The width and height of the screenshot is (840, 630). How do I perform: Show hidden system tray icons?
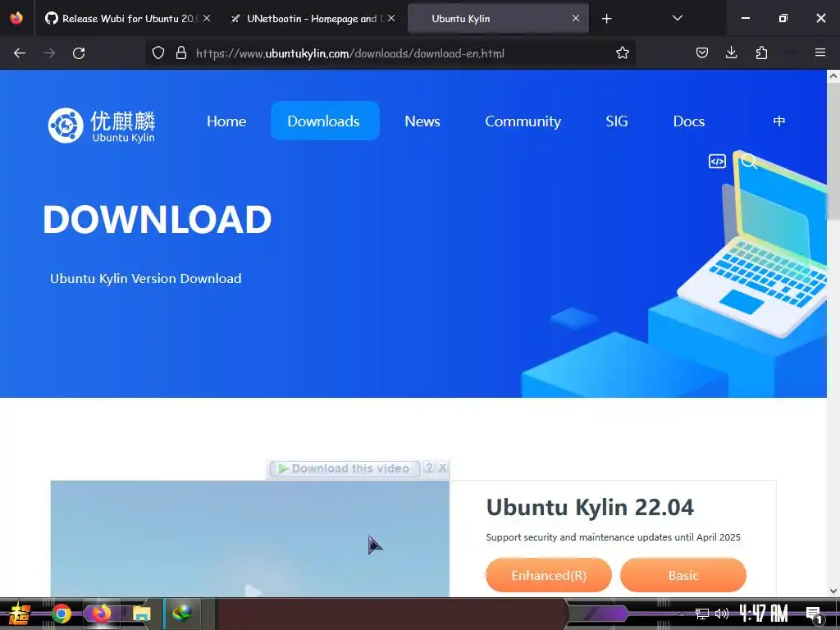(x=682, y=614)
